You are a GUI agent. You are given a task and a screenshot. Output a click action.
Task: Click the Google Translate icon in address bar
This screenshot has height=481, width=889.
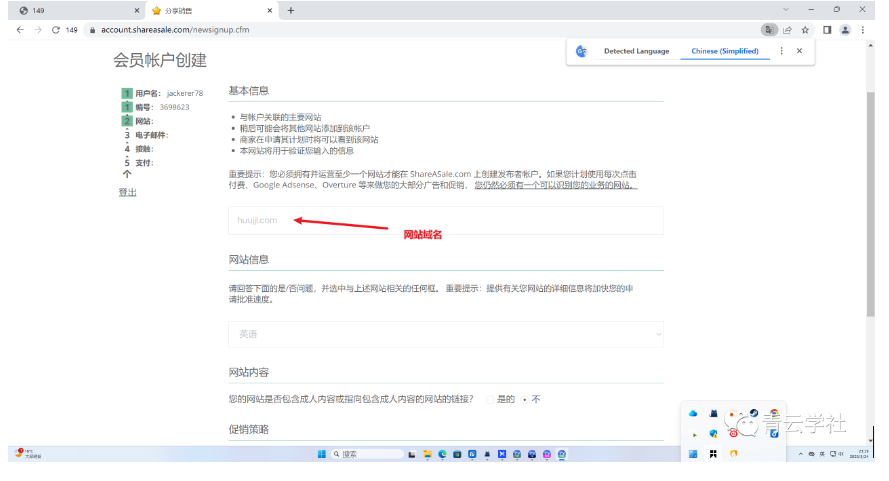click(768, 30)
